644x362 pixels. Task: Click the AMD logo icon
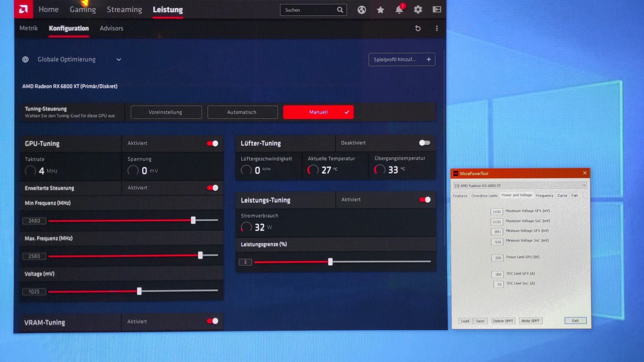click(23, 9)
